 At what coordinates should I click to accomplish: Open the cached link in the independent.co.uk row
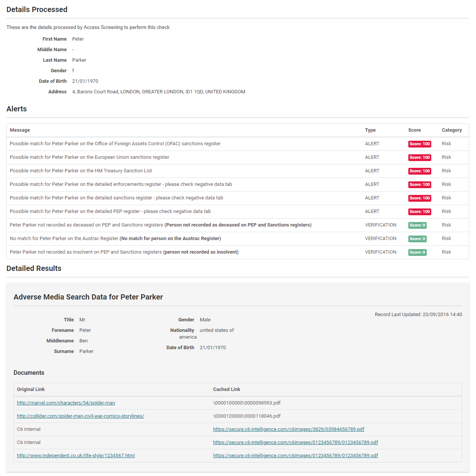(295, 456)
